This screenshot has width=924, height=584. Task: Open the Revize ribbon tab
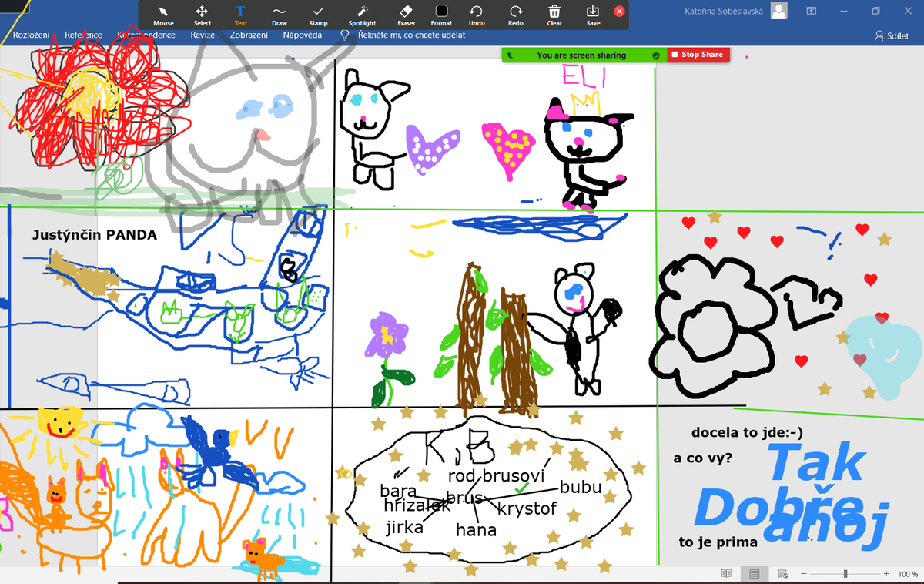pos(203,35)
